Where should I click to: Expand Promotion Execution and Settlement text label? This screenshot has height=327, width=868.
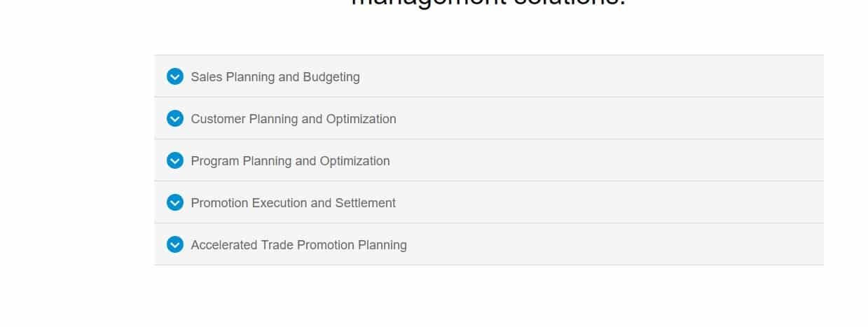[x=293, y=203]
